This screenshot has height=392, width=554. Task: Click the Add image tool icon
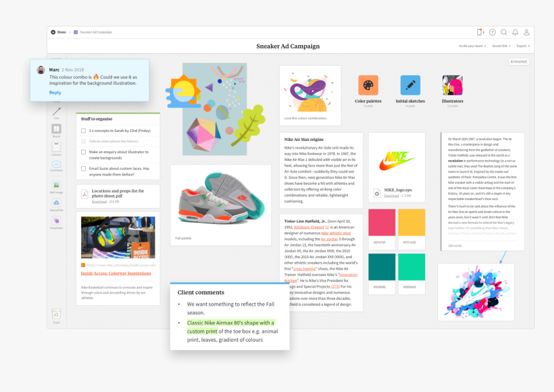57,185
